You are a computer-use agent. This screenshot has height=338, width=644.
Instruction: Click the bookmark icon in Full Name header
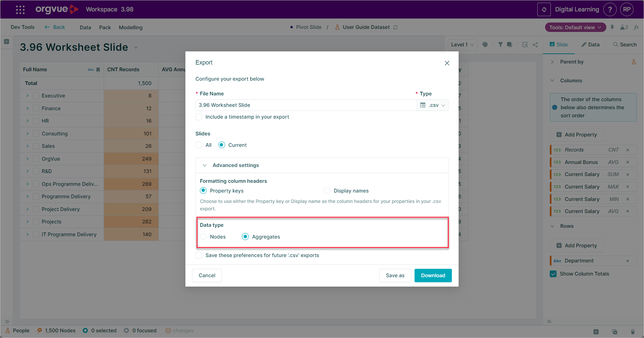click(98, 70)
